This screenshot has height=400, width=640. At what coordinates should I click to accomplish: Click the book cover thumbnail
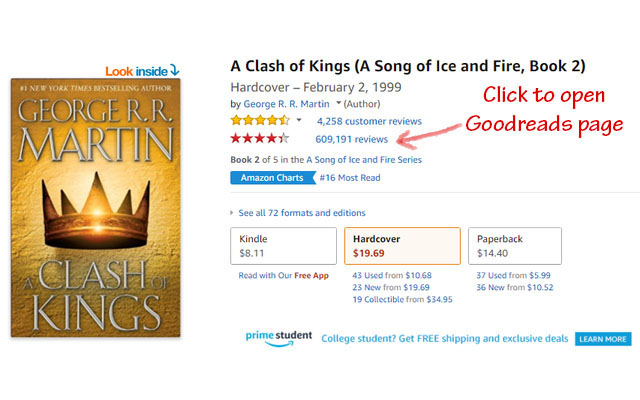96,208
